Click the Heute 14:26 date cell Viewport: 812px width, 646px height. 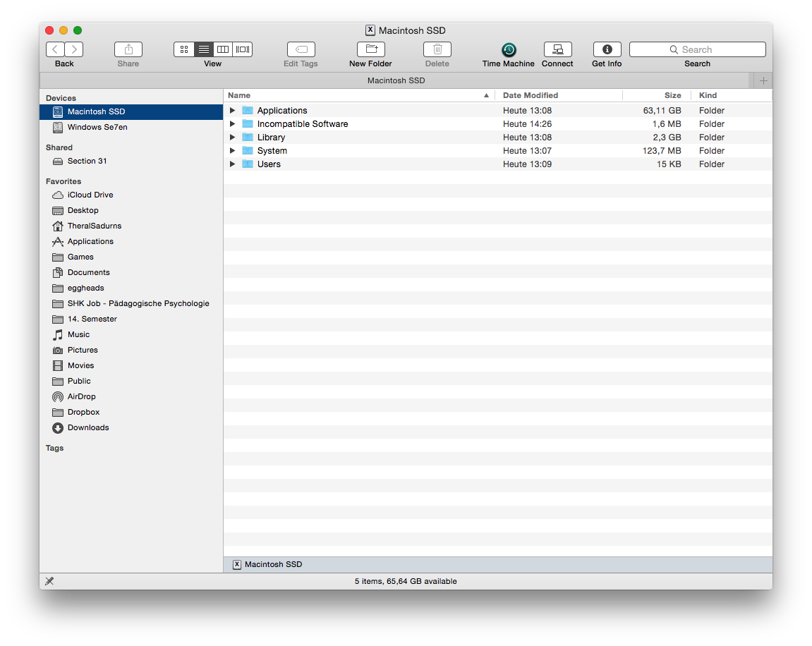(x=527, y=124)
